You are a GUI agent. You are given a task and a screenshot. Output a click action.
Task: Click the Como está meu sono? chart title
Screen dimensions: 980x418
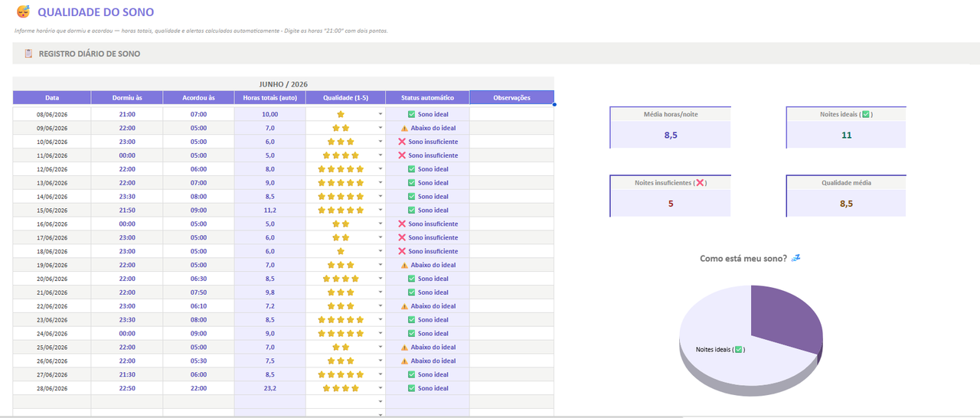[750, 259]
